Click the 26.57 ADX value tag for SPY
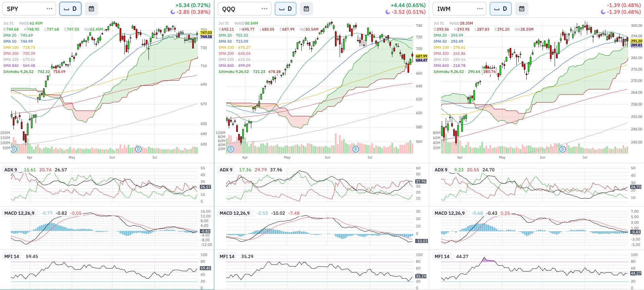This screenshot has width=644, height=290. (x=206, y=187)
